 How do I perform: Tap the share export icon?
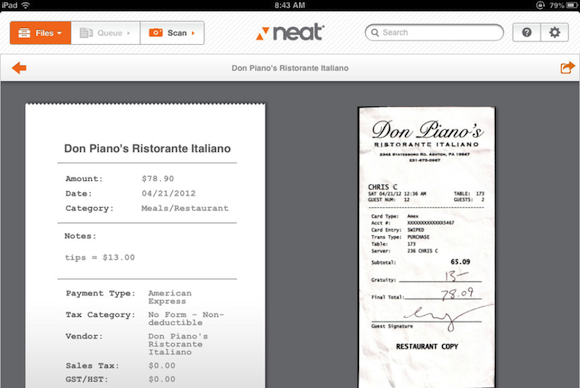coord(567,68)
